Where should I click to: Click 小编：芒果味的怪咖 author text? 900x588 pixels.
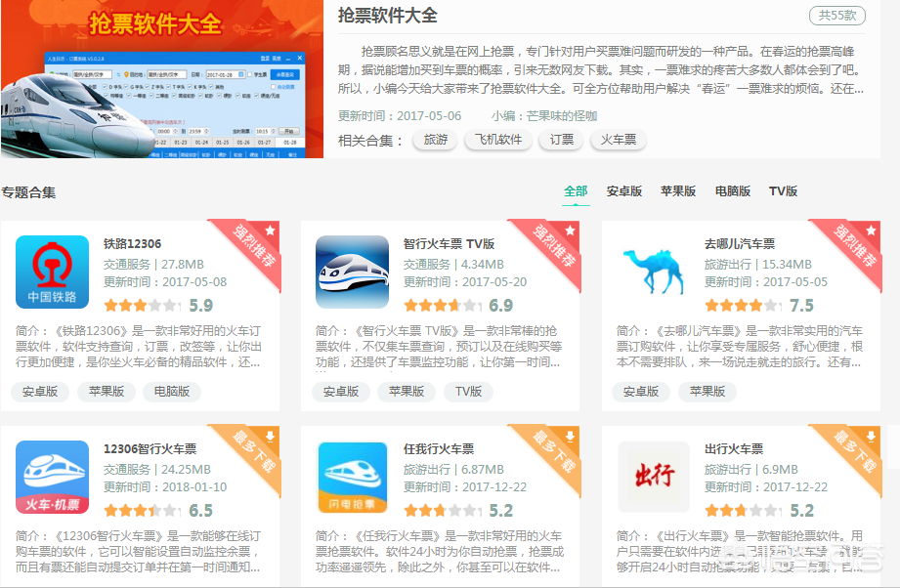pos(544,116)
